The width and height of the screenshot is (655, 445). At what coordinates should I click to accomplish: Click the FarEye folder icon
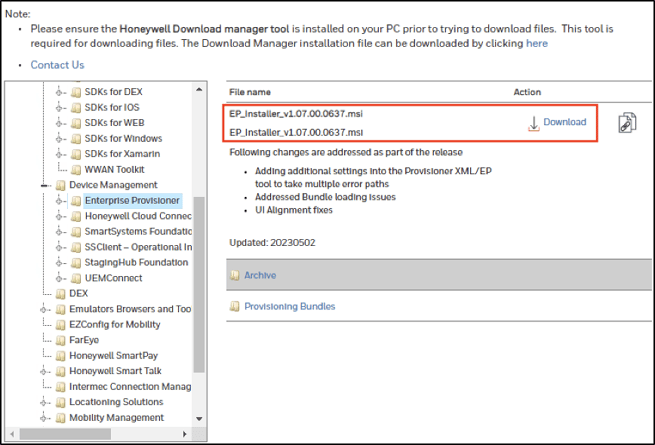[61, 341]
